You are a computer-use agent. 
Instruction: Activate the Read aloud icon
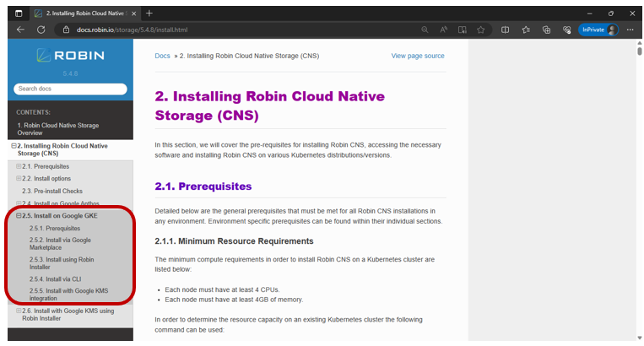coord(444,30)
